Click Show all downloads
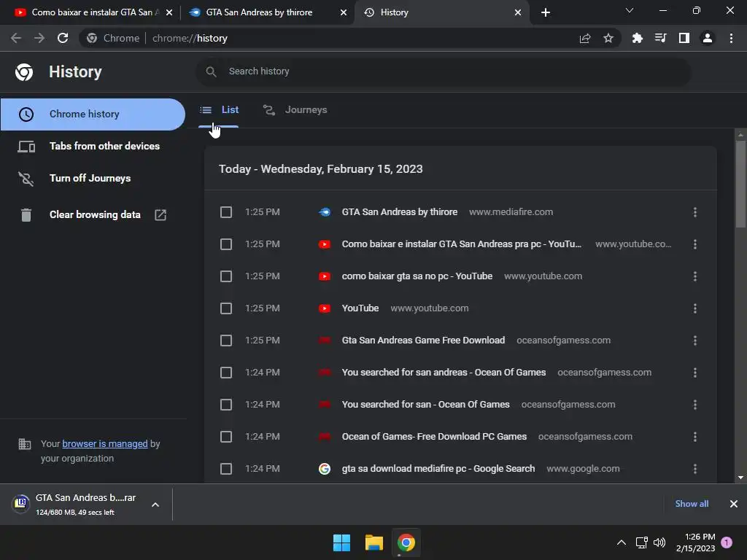Image resolution: width=747 pixels, height=560 pixels. pos(692,504)
